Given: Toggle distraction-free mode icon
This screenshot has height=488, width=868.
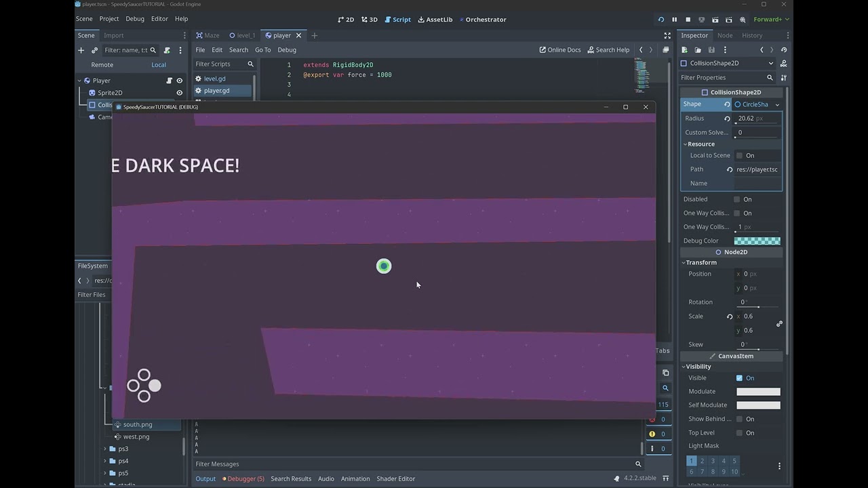Looking at the screenshot, I should (667, 35).
